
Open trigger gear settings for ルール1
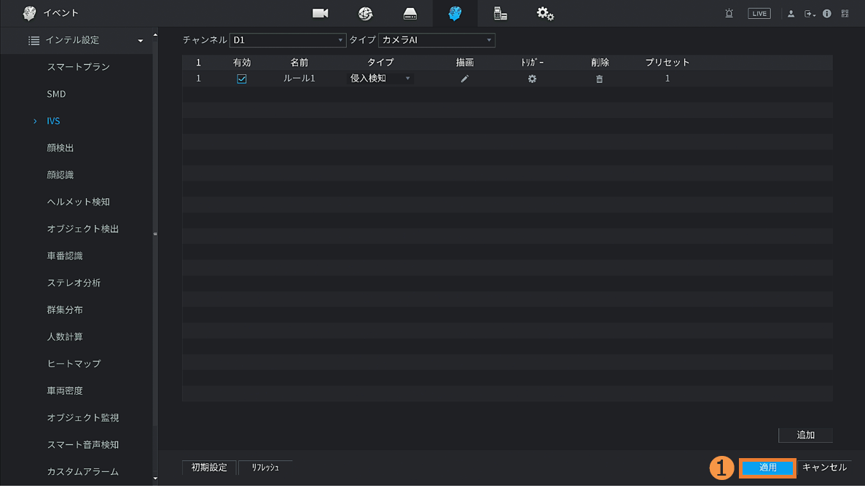click(532, 79)
